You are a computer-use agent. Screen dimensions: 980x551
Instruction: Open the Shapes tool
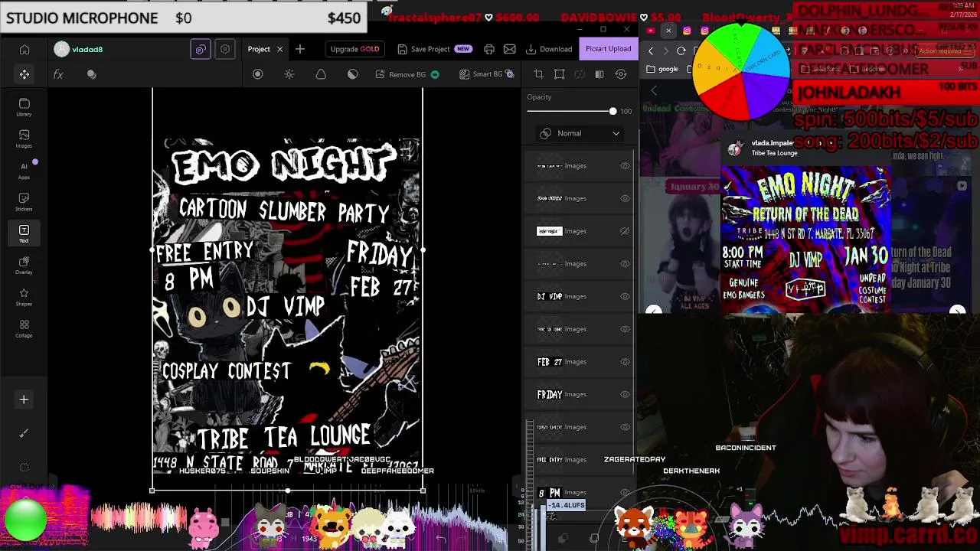click(24, 297)
